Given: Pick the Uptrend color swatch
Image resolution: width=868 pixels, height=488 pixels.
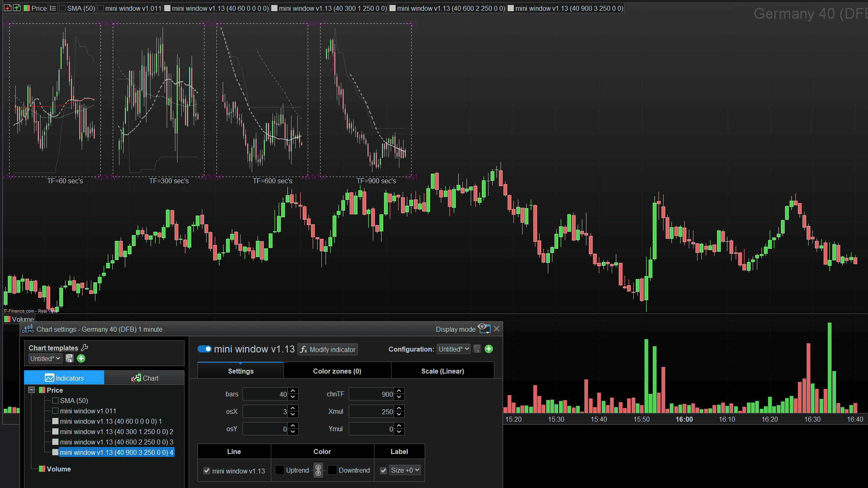Looking at the screenshot, I should (x=280, y=470).
